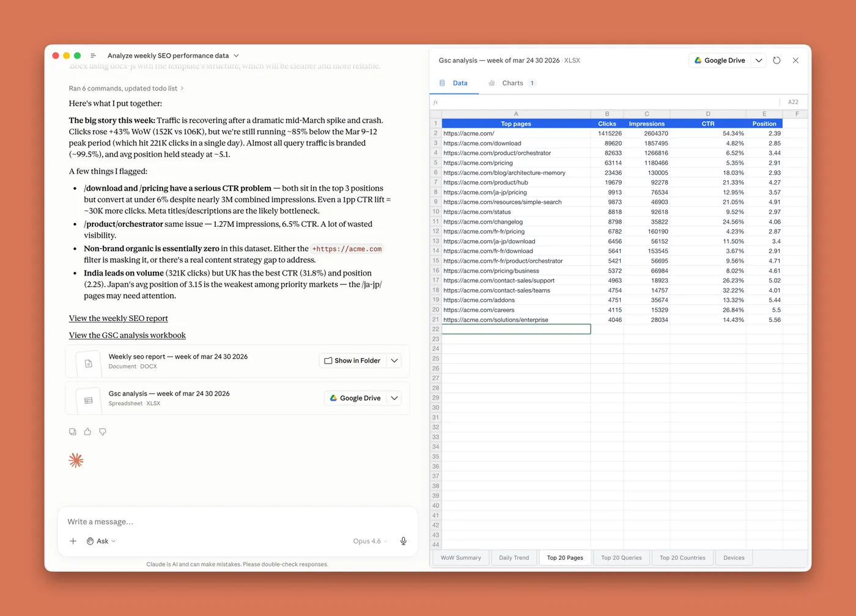Click 'View the GSC analysis workbook' link
The height and width of the screenshot is (616, 856).
(127, 335)
